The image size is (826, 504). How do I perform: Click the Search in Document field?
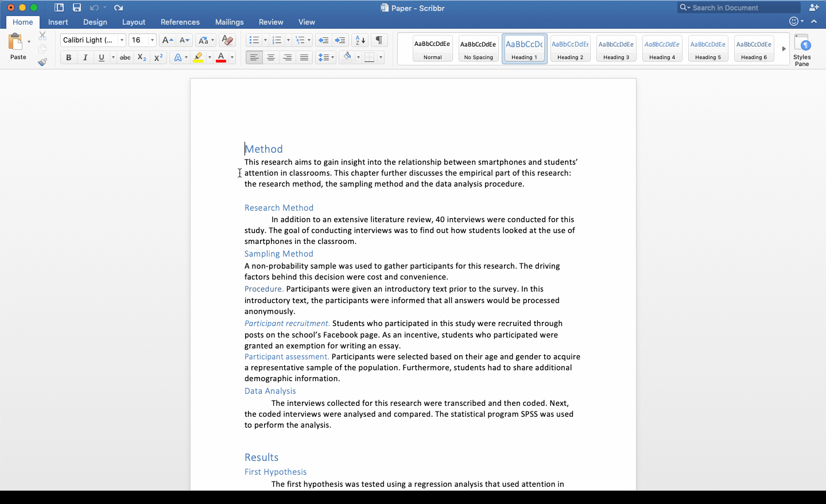coord(740,7)
